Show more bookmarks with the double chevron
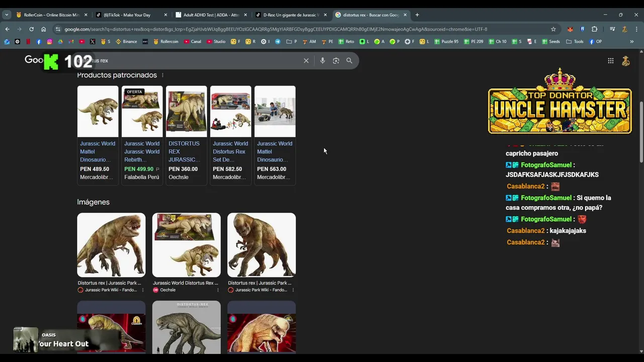Image resolution: width=644 pixels, height=362 pixels. (632, 42)
